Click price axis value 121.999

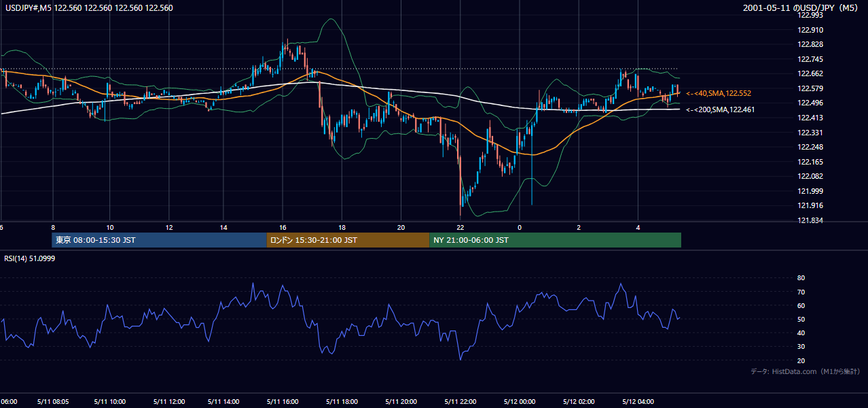810,191
